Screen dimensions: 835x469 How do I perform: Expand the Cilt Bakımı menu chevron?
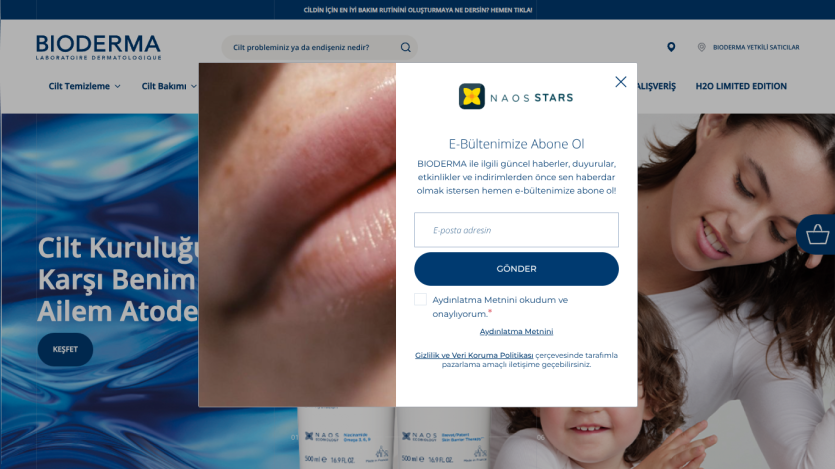193,86
